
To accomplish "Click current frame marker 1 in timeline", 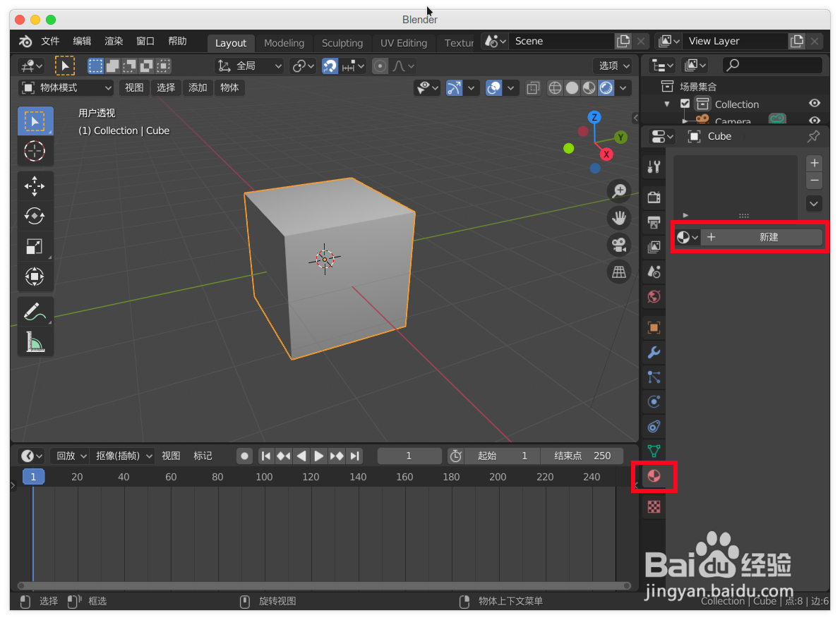I will pyautogui.click(x=33, y=477).
